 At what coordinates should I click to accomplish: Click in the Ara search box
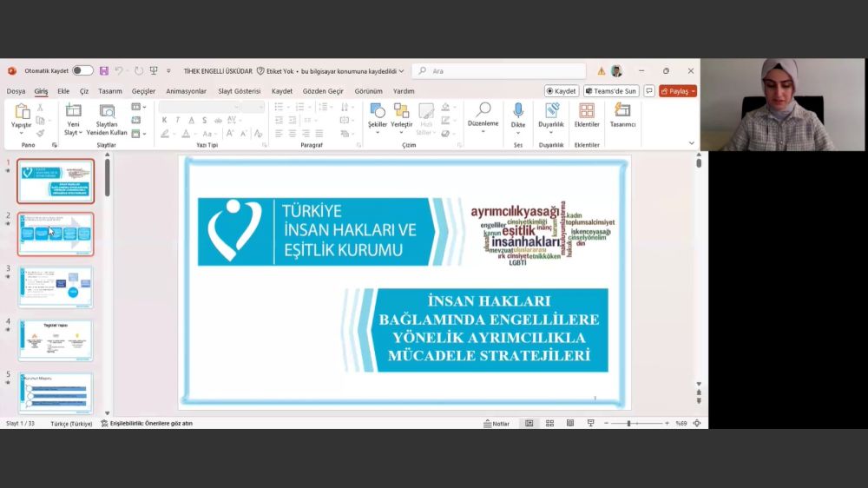point(498,71)
